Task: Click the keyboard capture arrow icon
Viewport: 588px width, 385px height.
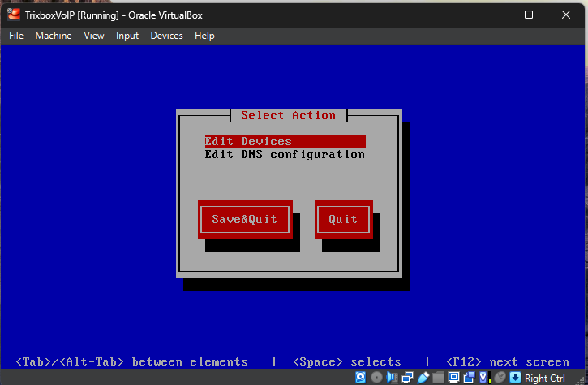Action: click(515, 377)
